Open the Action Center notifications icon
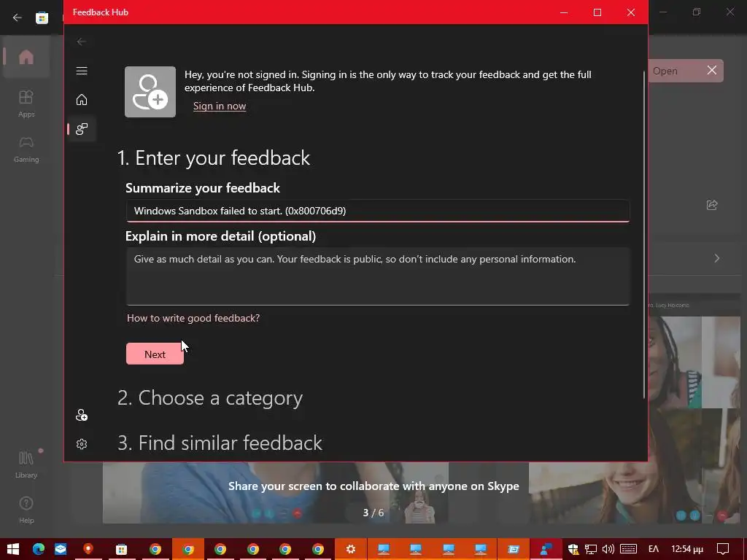Viewport: 747px width, 560px height. click(723, 549)
